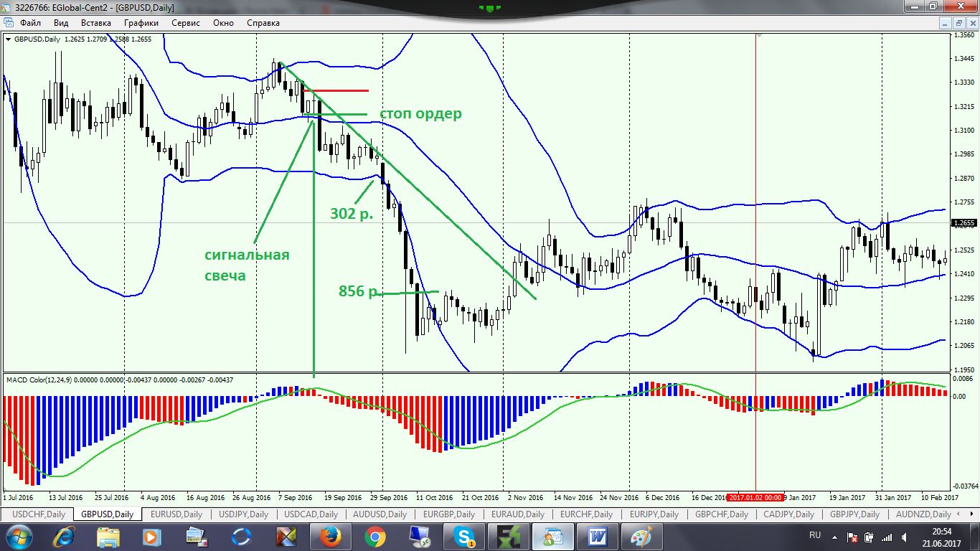This screenshot has height=551, width=980.
Task: Open the network signal tray icon
Action: click(887, 536)
